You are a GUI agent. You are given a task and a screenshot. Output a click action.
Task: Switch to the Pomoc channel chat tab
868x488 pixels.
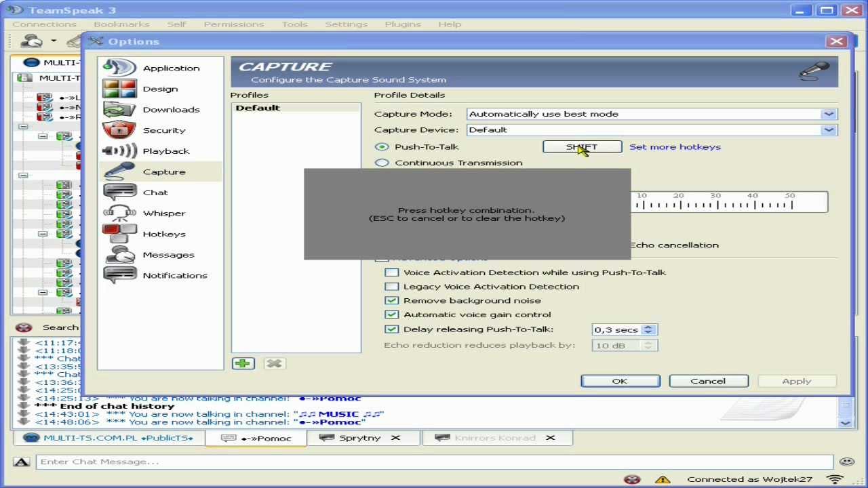[x=256, y=438]
